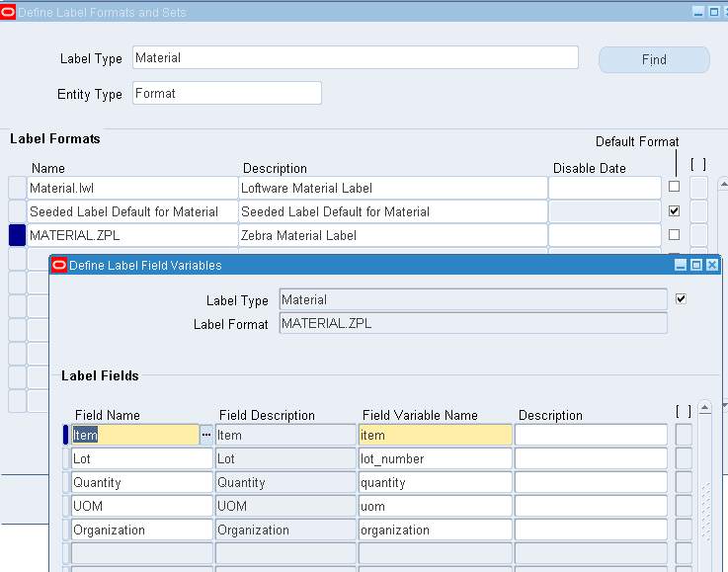Click Oracle icon in Define Label Field Variables title
Image resolution: width=728 pixels, height=572 pixels.
coord(59,265)
